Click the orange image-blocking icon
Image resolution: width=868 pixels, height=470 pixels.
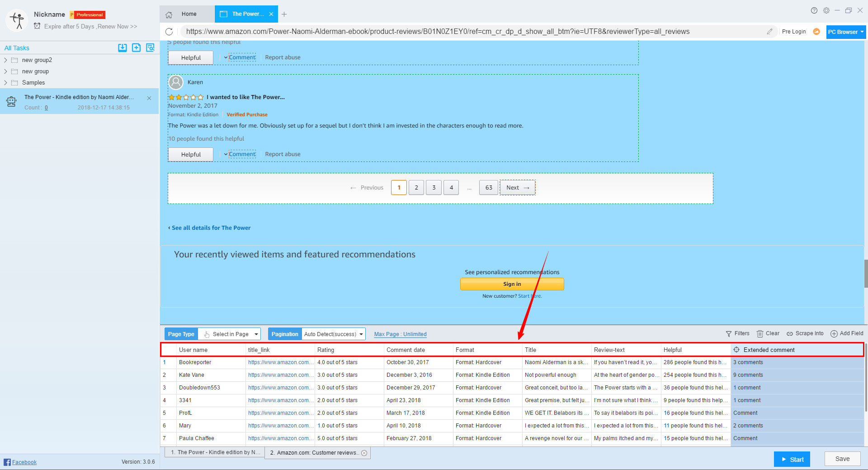pos(816,32)
